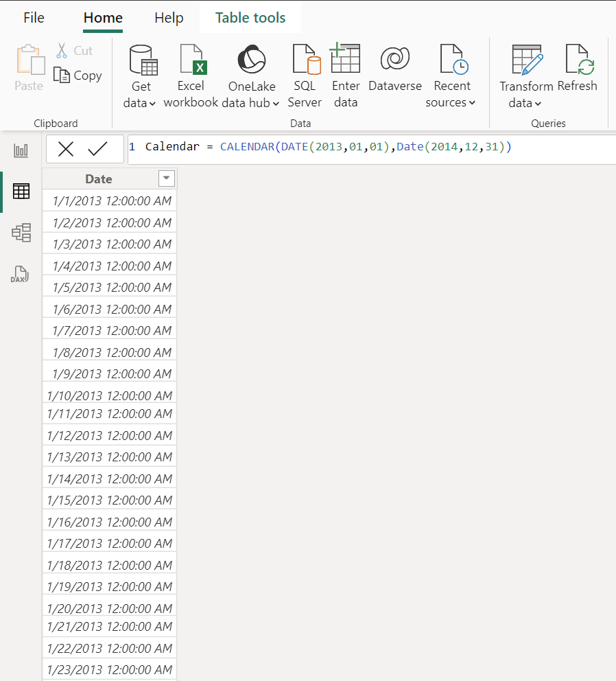Commit the formula with the checkmark
This screenshot has height=681, width=616.
coord(97,150)
